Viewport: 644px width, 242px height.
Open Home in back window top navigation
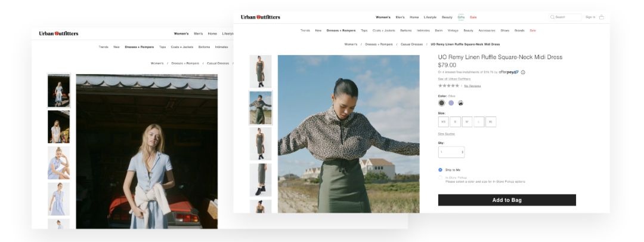click(x=212, y=33)
